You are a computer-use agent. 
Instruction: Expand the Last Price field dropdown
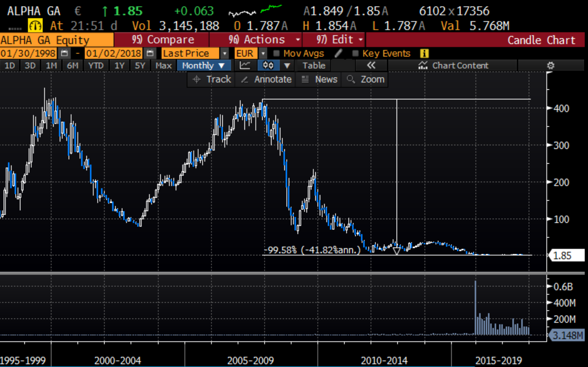click(225, 54)
